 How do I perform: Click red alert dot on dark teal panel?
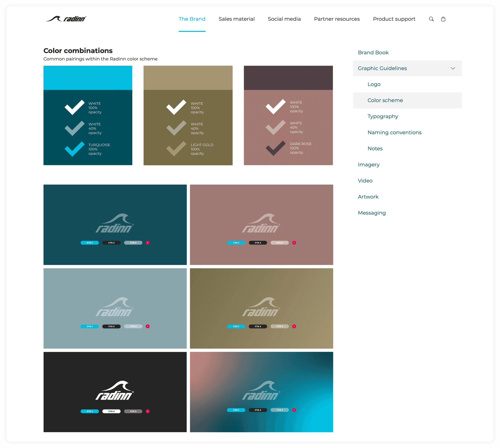(x=148, y=243)
